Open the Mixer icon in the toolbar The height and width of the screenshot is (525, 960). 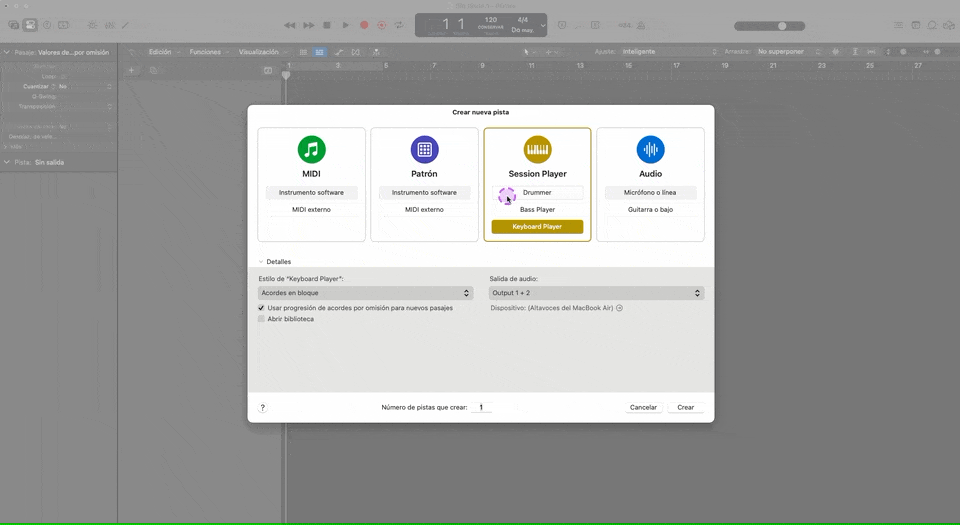110,25
